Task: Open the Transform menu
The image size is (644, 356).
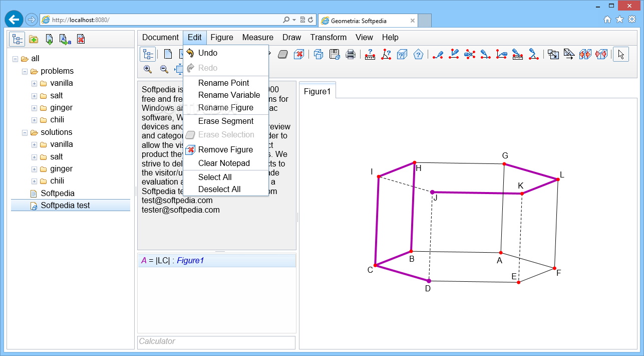Action: 329,37
